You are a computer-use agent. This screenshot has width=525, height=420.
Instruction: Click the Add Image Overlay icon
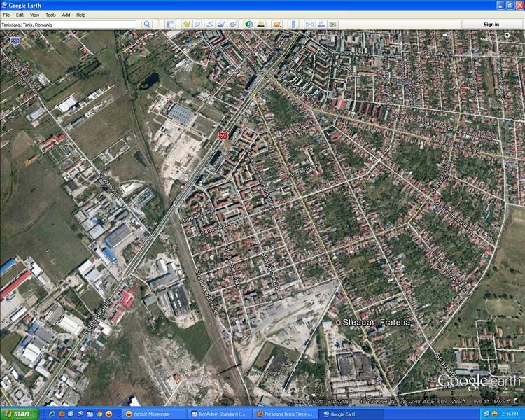[x=220, y=24]
